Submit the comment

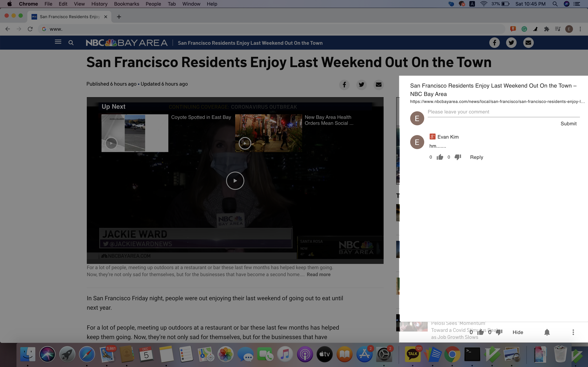568,124
